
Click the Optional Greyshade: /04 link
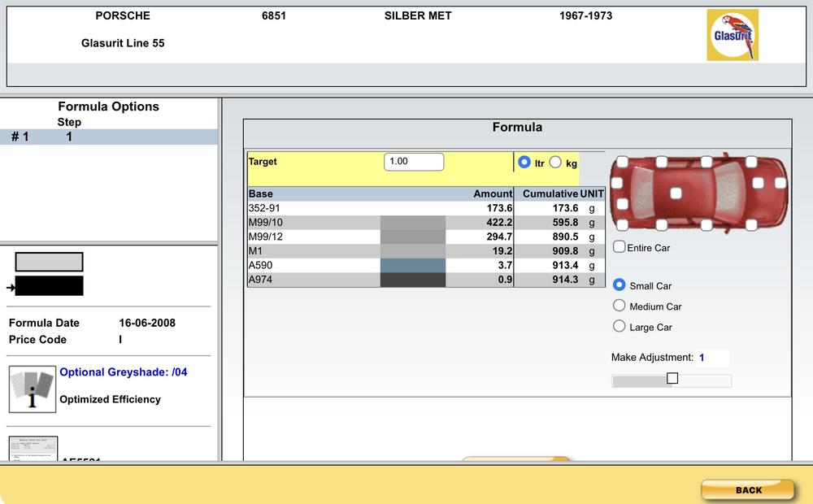pos(124,372)
